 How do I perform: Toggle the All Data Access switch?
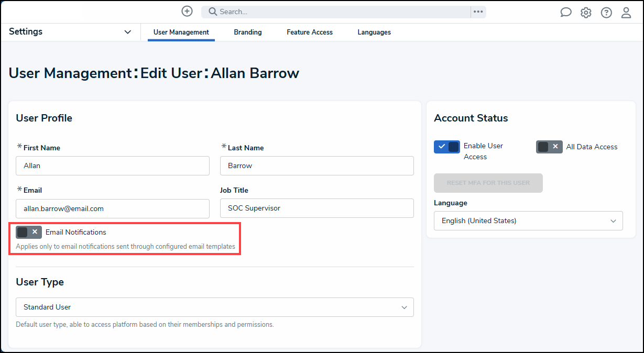click(x=549, y=147)
